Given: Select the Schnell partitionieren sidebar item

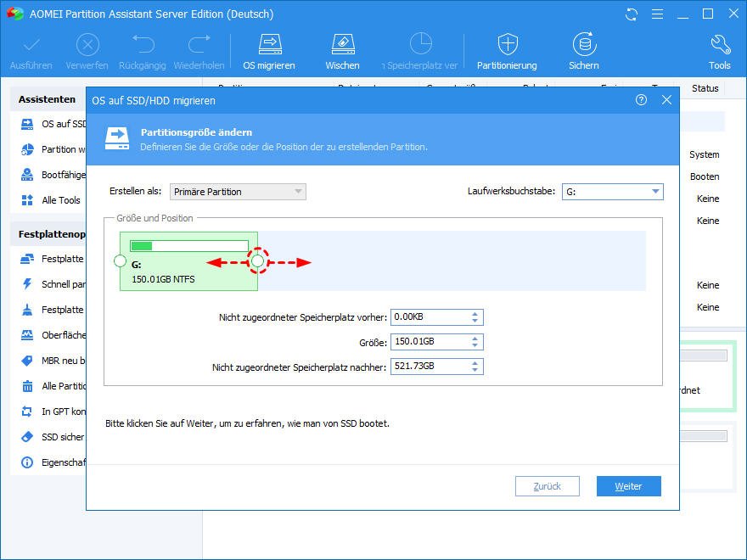Looking at the screenshot, I should (53, 284).
